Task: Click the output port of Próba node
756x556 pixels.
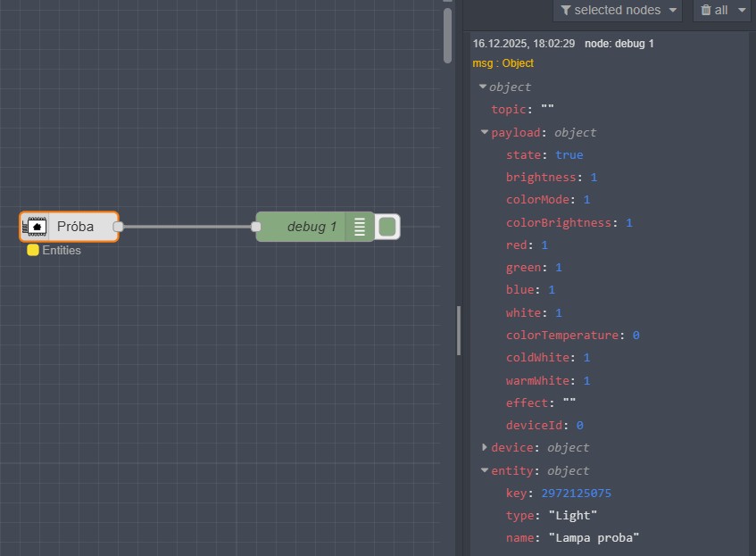Action: (x=118, y=227)
